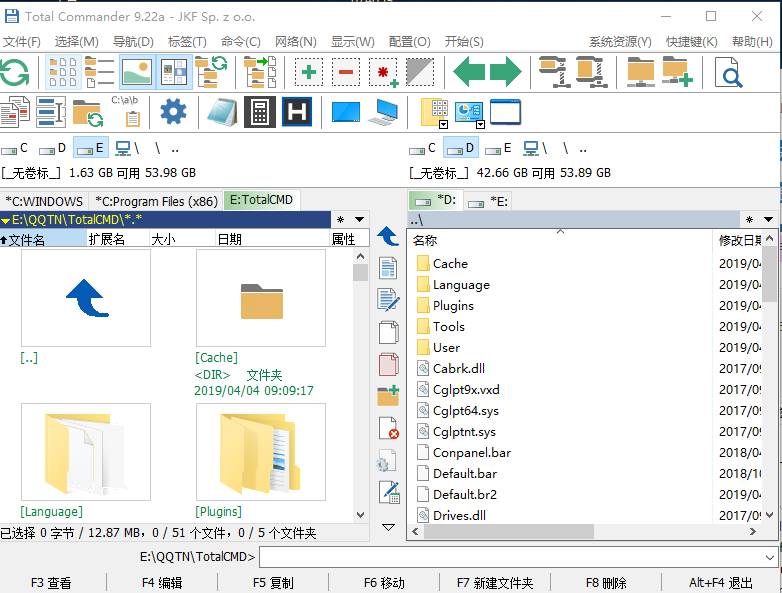Click F8 删除 button
The height and width of the screenshot is (593, 782).
pos(606,583)
